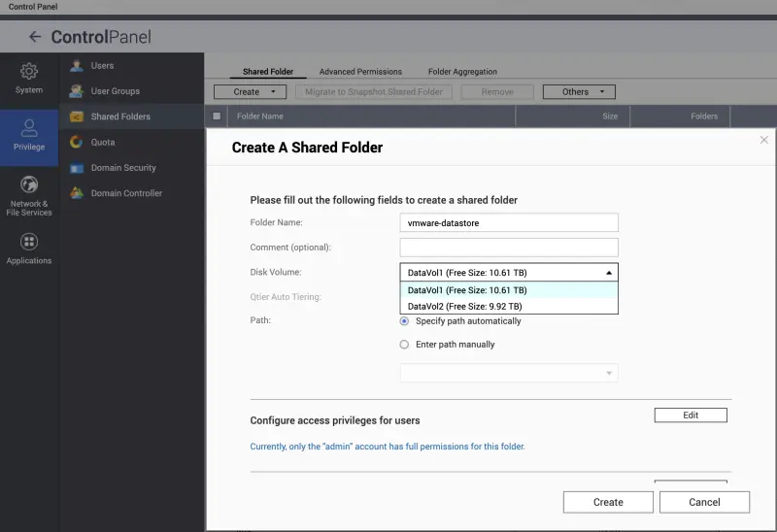Viewport: 777px width, 532px height.
Task: Switch to Folder Aggregation tab
Action: [x=462, y=71]
